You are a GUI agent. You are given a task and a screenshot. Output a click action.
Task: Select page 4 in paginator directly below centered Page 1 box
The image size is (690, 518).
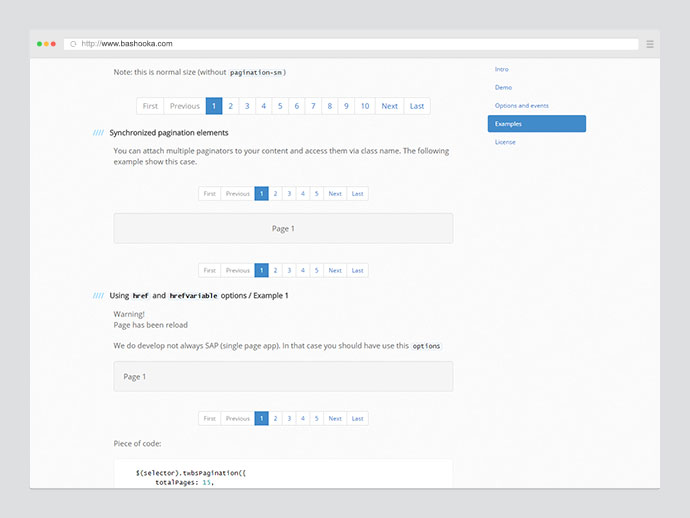click(303, 270)
